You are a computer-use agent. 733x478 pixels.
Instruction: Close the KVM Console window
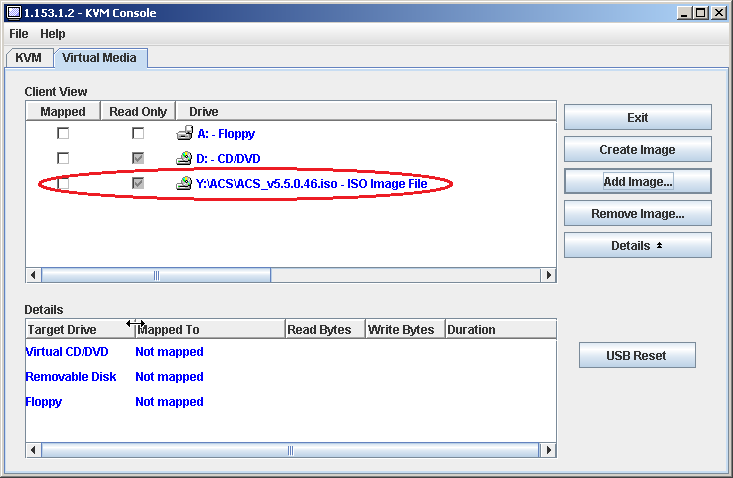point(719,13)
